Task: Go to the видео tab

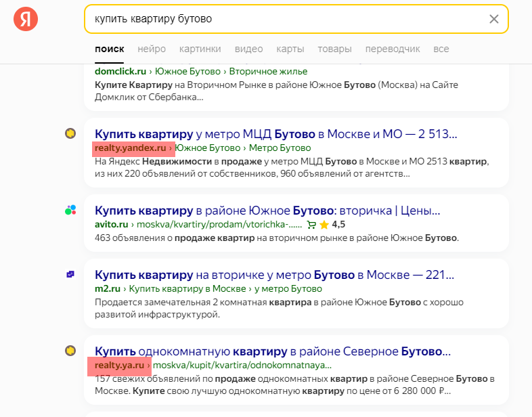Action: (248, 49)
